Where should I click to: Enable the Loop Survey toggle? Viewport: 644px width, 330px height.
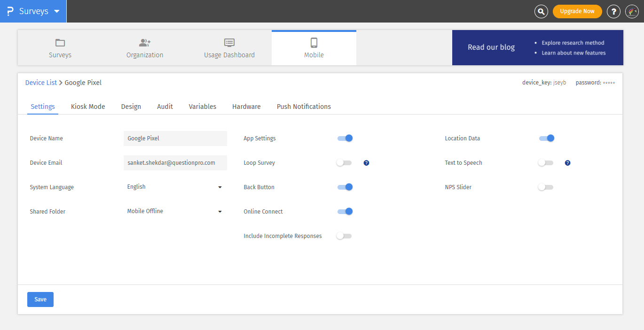(x=344, y=162)
